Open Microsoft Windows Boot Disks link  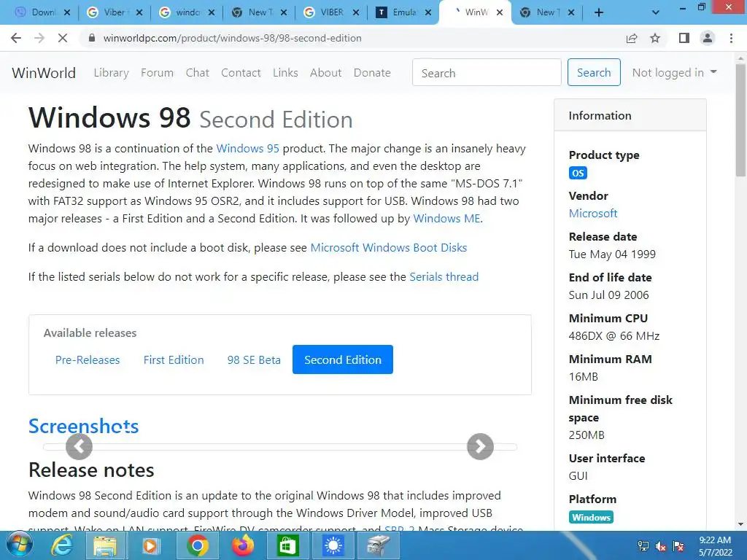pyautogui.click(x=388, y=248)
